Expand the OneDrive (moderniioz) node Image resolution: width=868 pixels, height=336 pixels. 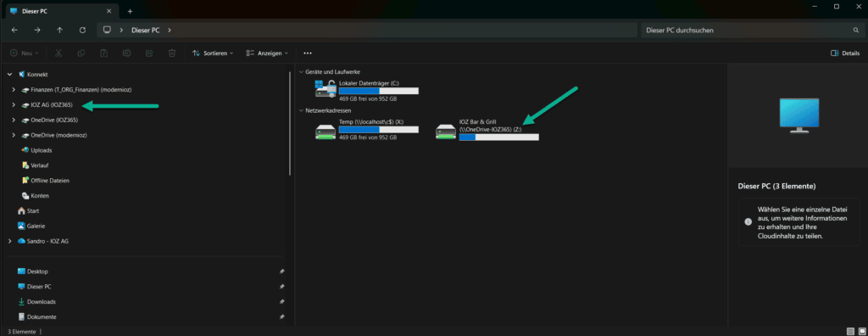[x=14, y=135]
